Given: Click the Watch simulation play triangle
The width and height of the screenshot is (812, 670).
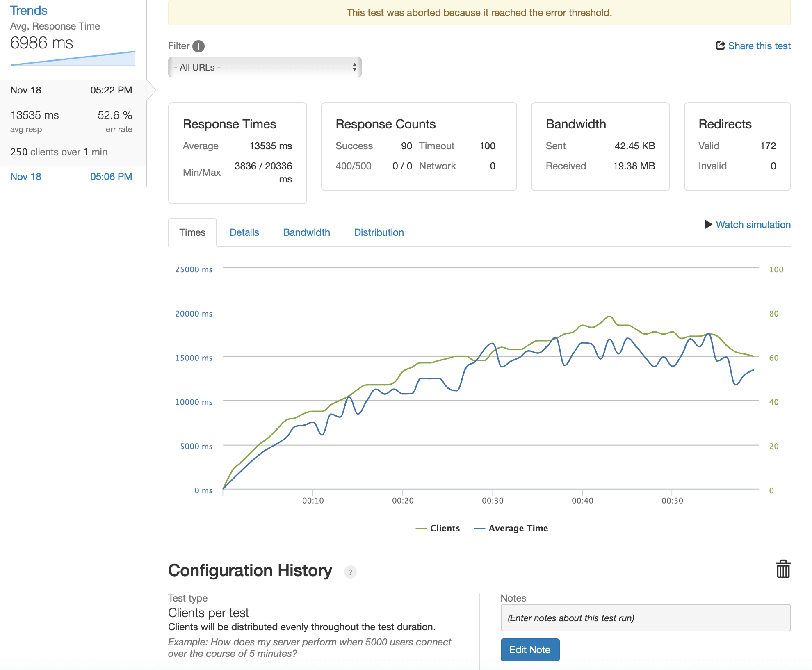Looking at the screenshot, I should [x=708, y=225].
